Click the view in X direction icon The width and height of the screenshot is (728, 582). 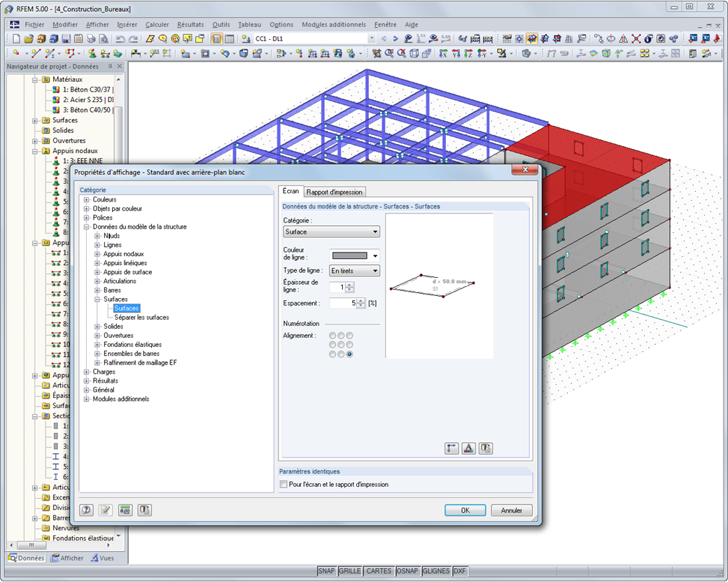pyautogui.click(x=443, y=54)
